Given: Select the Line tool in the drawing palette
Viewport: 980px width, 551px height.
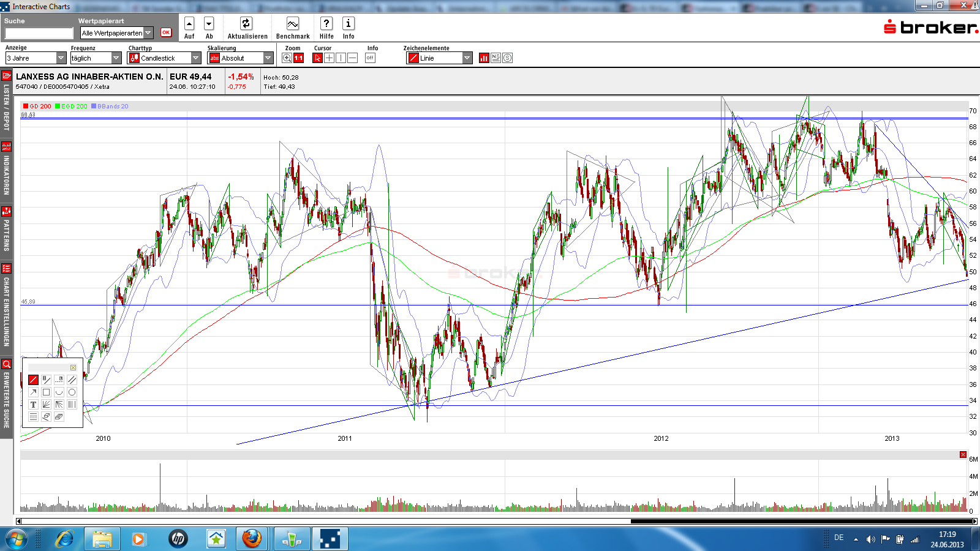Looking at the screenshot, I should 33,380.
